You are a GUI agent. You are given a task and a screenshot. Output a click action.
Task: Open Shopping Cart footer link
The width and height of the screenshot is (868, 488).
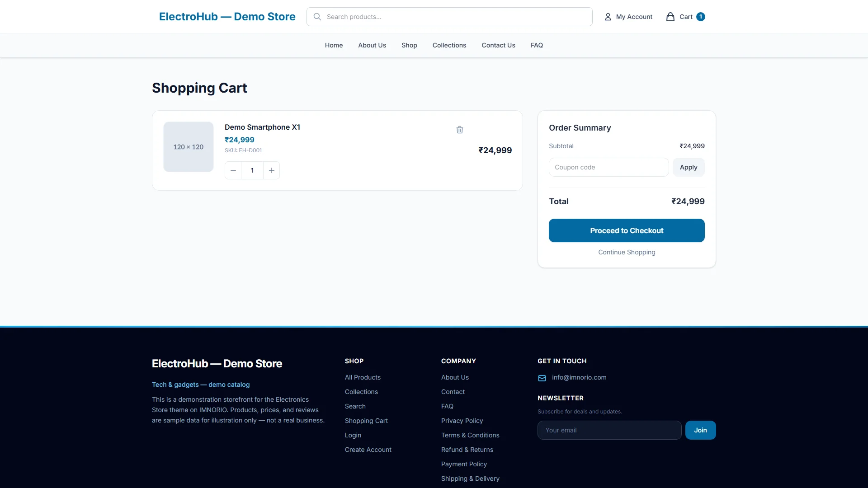click(366, 421)
